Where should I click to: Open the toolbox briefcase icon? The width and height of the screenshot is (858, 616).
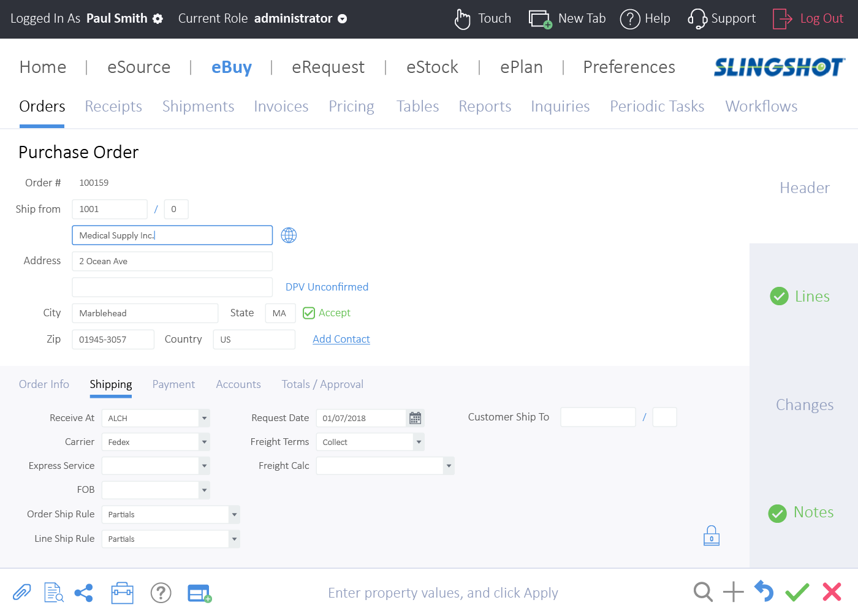pyautogui.click(x=122, y=593)
